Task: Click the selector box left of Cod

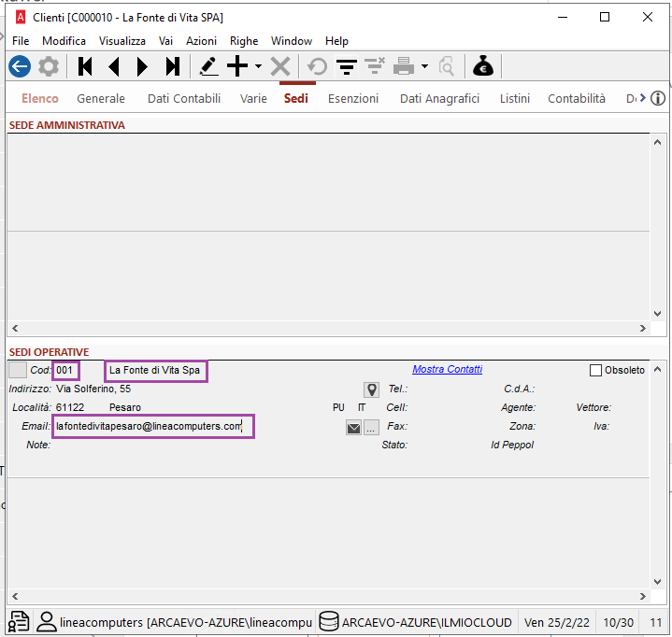Action: tap(18, 371)
